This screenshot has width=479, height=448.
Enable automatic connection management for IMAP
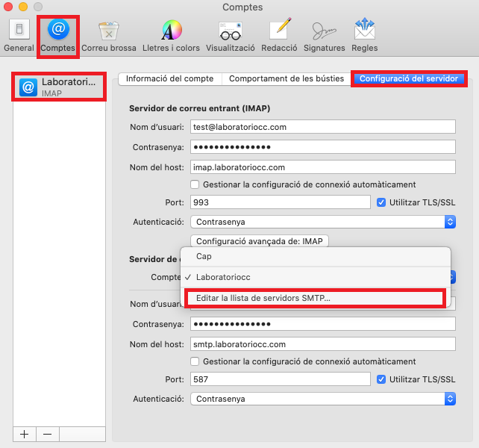(195, 184)
